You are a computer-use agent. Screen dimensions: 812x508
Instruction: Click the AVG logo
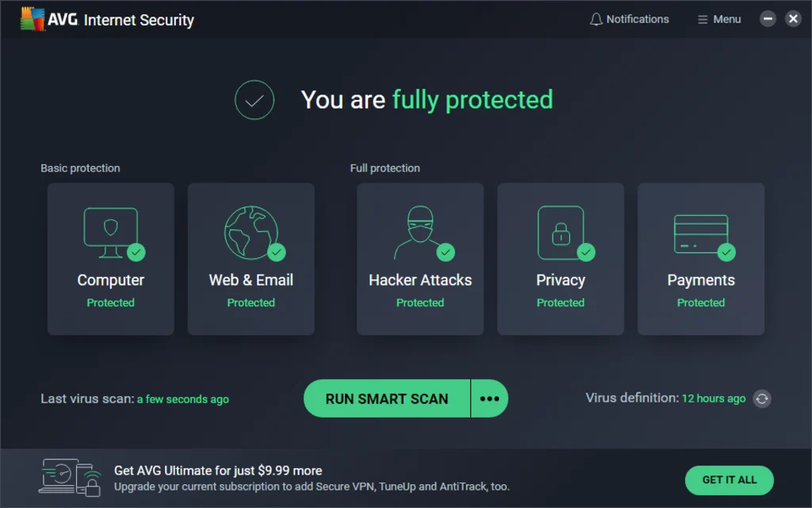point(32,18)
